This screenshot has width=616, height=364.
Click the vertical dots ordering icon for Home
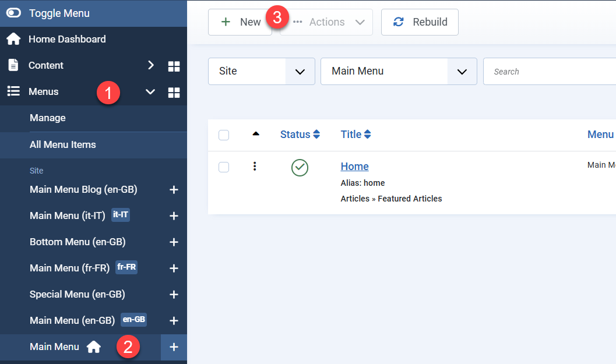tap(254, 167)
